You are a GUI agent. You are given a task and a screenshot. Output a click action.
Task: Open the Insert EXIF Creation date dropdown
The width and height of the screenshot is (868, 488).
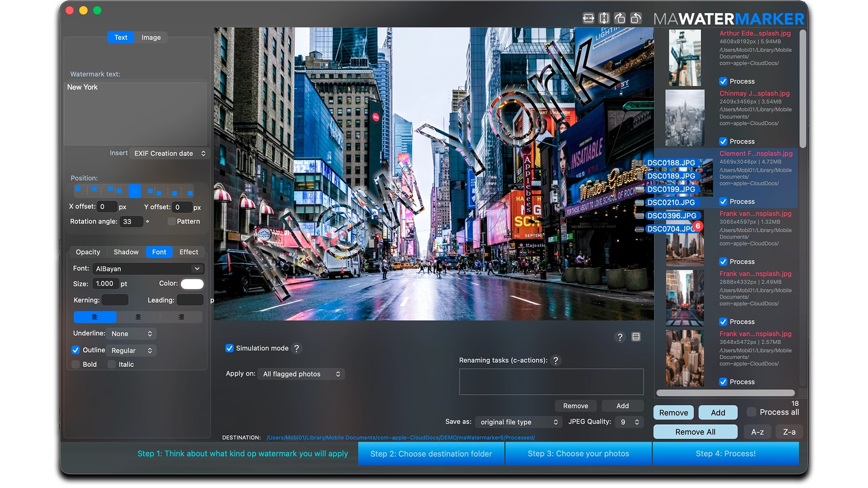[169, 153]
